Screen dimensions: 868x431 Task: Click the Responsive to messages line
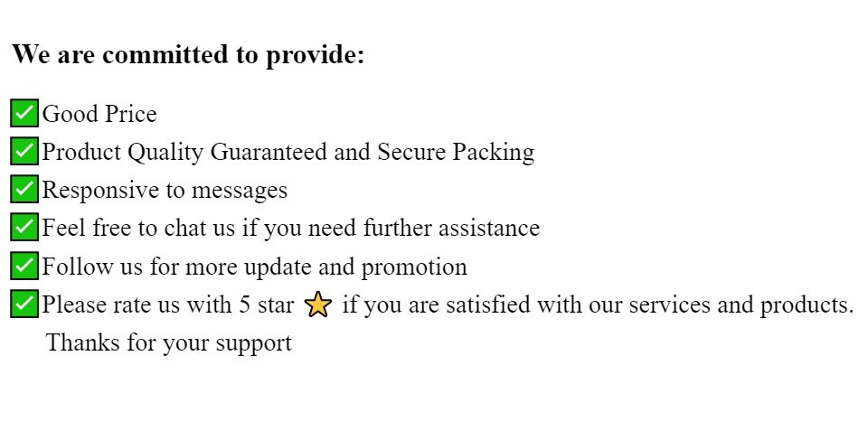165,190
